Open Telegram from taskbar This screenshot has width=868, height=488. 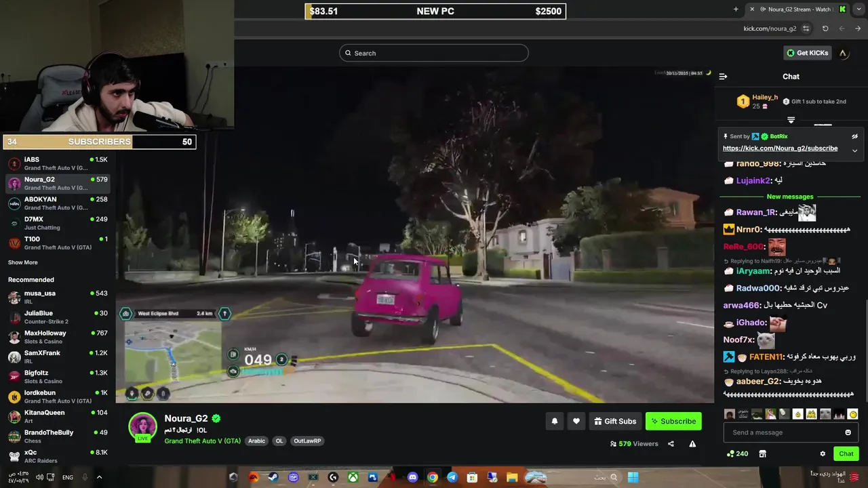click(x=452, y=477)
